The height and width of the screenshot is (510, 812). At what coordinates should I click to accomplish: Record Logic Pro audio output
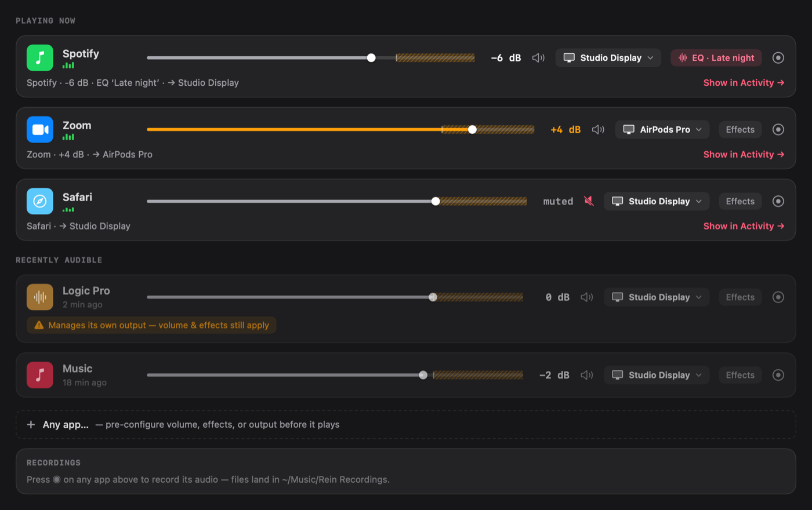[778, 297]
